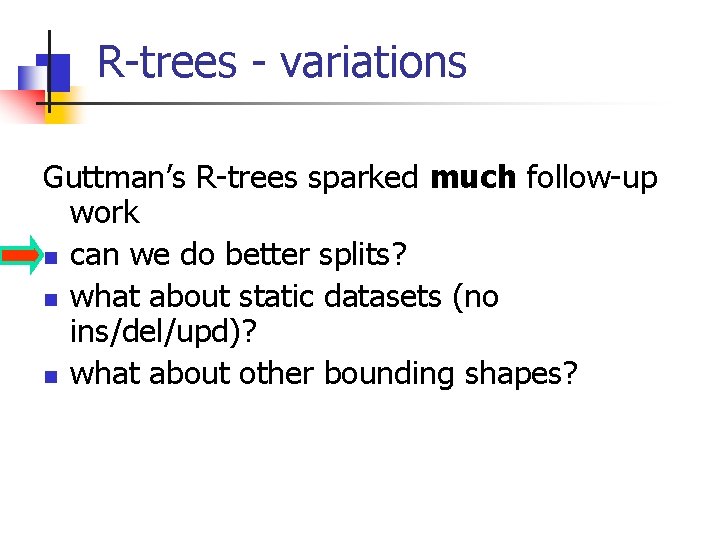This screenshot has width=720, height=540.
Task: Click 'what about static datasets (no' line
Action: [x=284, y=297]
